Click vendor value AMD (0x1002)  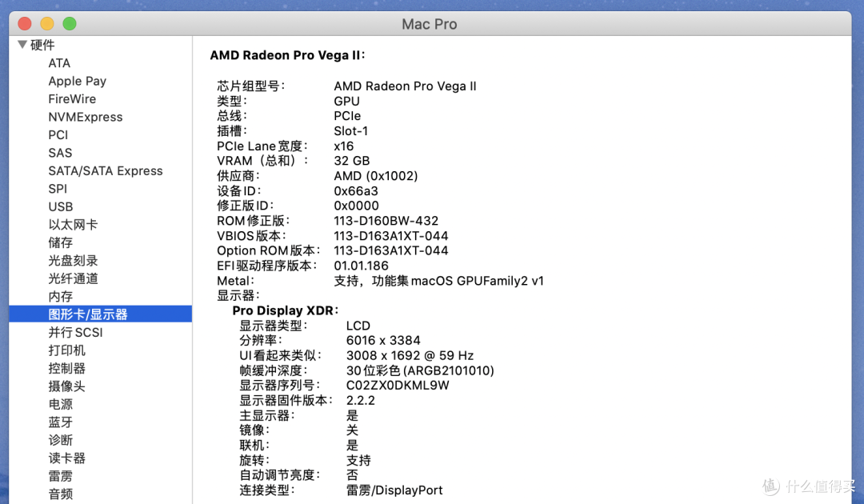(x=376, y=176)
